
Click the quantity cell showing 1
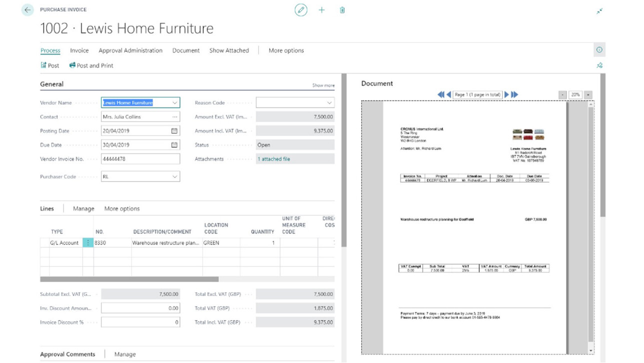tap(260, 243)
